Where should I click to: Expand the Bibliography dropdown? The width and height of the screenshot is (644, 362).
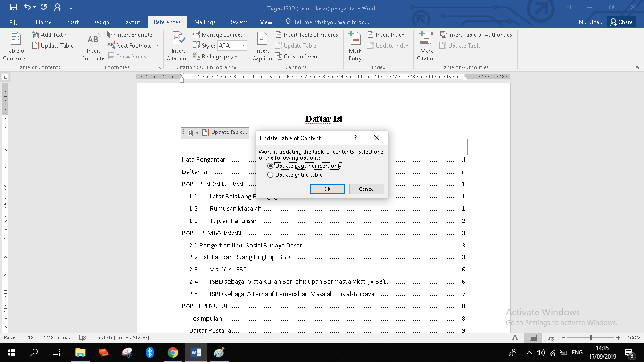pos(236,57)
